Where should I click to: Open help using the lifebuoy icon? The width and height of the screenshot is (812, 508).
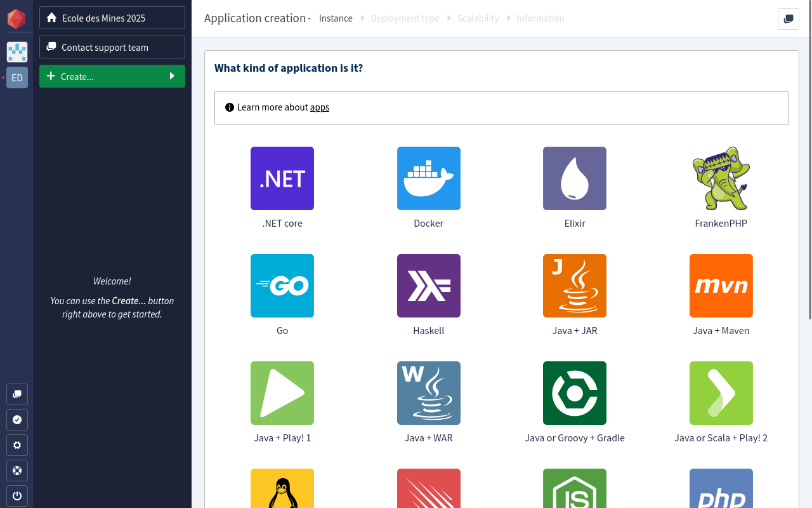point(16,471)
